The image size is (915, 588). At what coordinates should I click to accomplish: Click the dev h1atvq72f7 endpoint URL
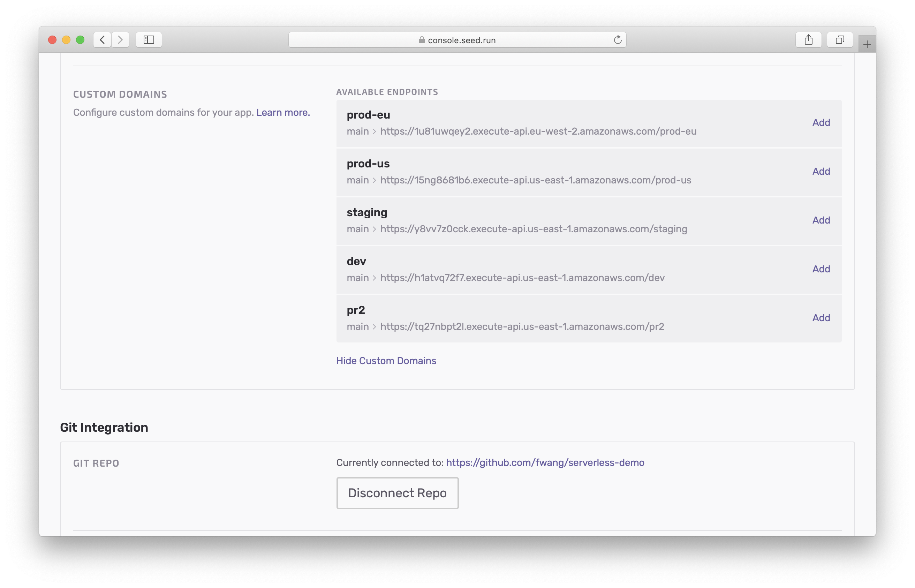pyautogui.click(x=522, y=278)
